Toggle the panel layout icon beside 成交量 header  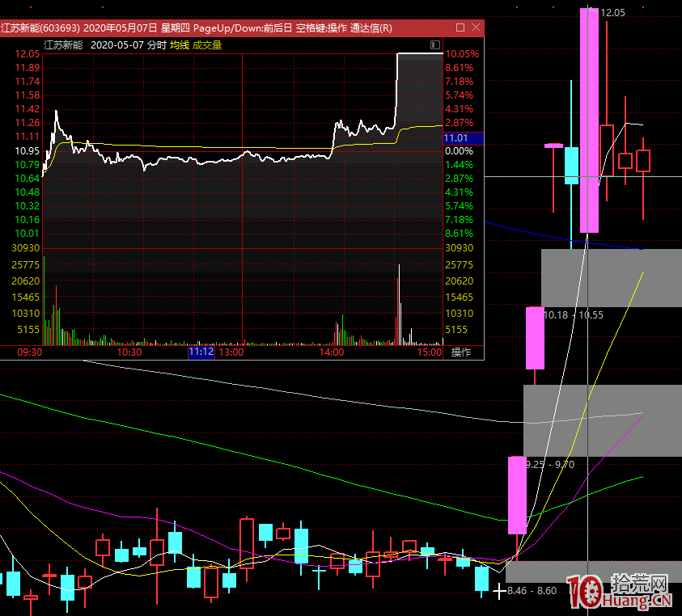point(435,45)
